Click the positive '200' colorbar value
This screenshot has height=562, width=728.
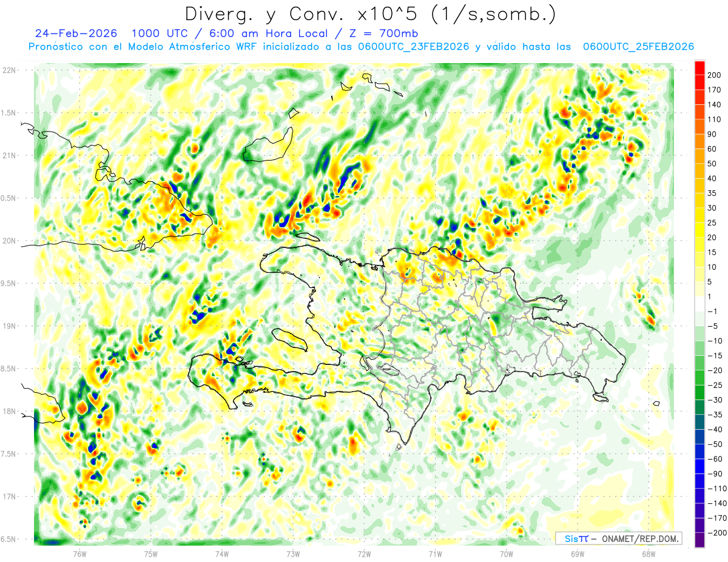(715, 75)
